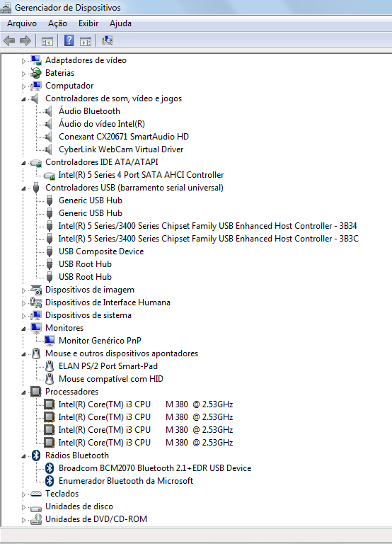Select Conexant CX20671 SmartAudio HD device
Image resolution: width=392 pixels, height=544 pixels.
[x=124, y=137]
